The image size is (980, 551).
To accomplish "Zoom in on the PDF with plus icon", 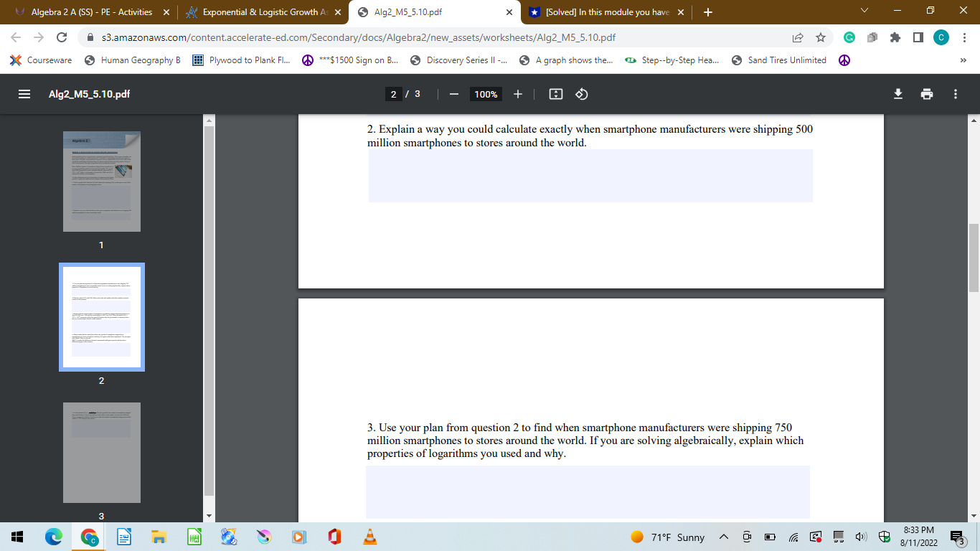I will tap(518, 94).
